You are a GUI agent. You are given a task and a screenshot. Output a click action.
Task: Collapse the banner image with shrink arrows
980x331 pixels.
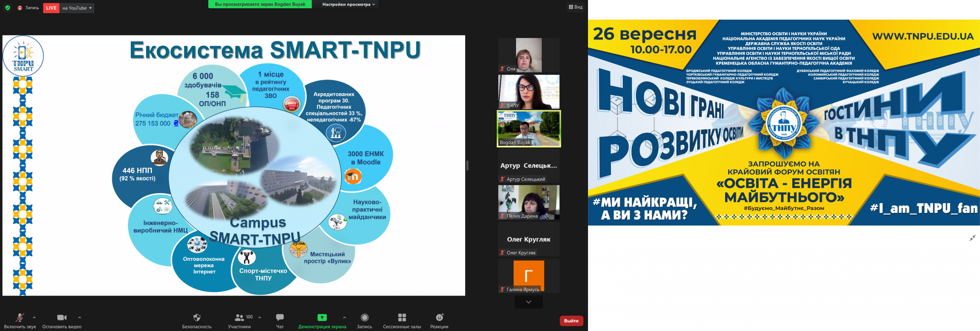click(x=972, y=238)
